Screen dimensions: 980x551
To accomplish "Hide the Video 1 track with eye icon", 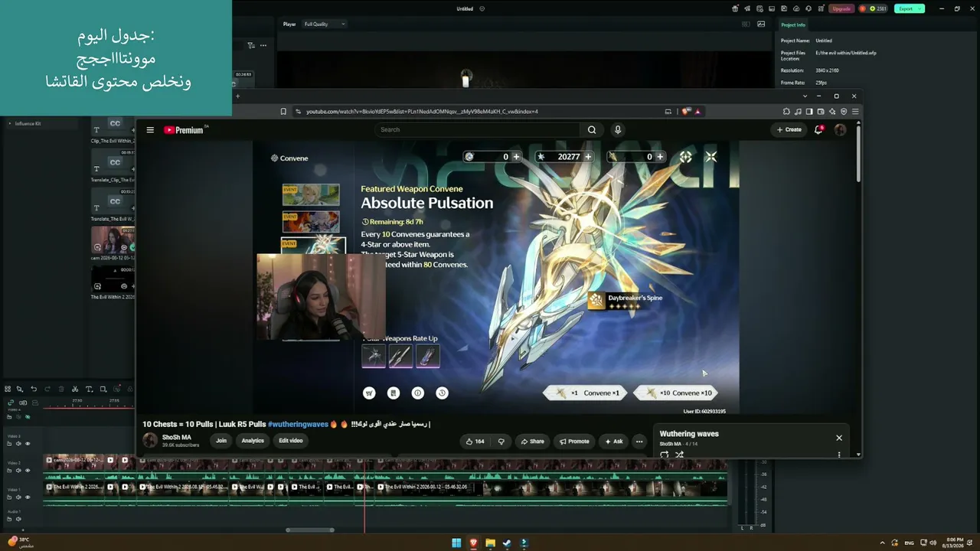I will pyautogui.click(x=28, y=497).
